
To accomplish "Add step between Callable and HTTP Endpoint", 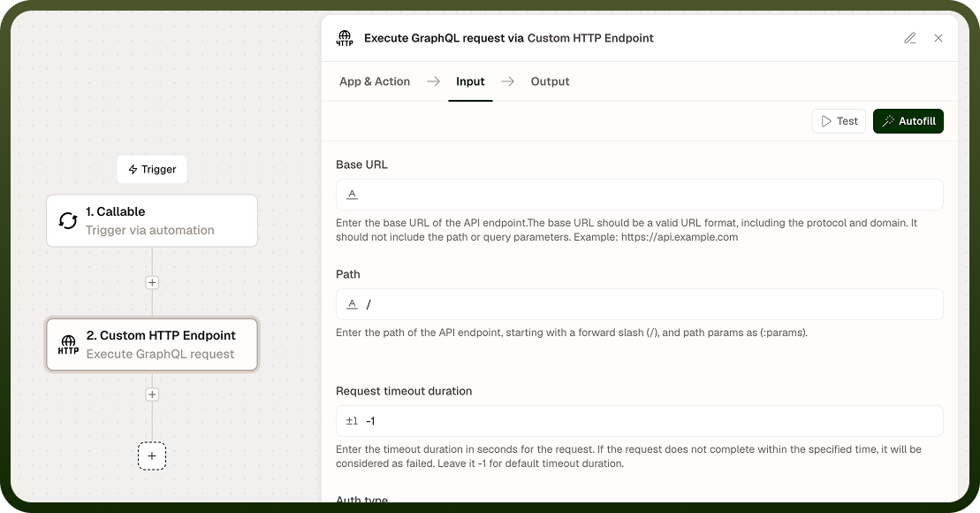I will pyautogui.click(x=152, y=282).
